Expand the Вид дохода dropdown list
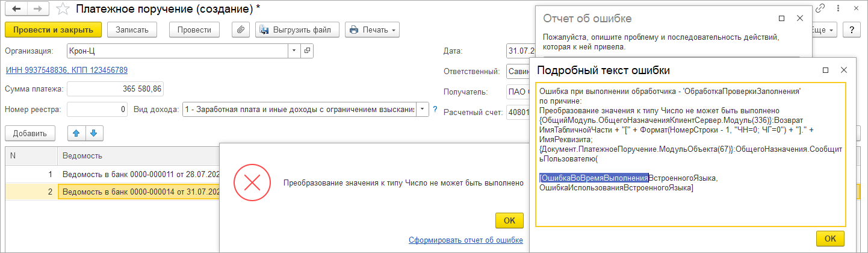This screenshot has width=868, height=253. (423, 109)
